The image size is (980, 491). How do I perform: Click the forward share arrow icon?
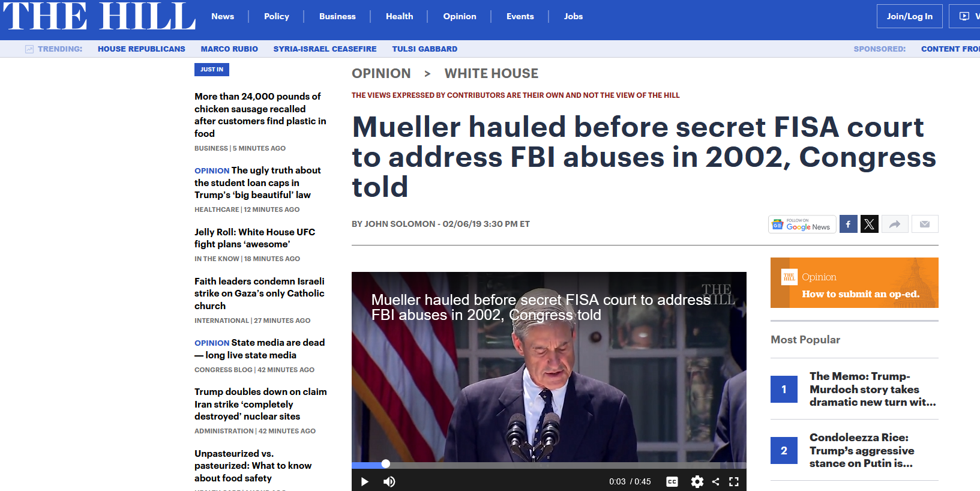[895, 224]
